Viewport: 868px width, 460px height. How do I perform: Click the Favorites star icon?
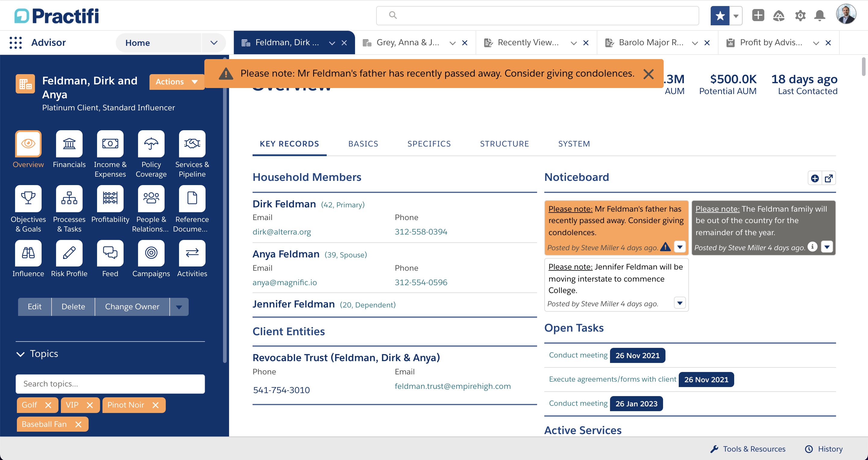(720, 15)
